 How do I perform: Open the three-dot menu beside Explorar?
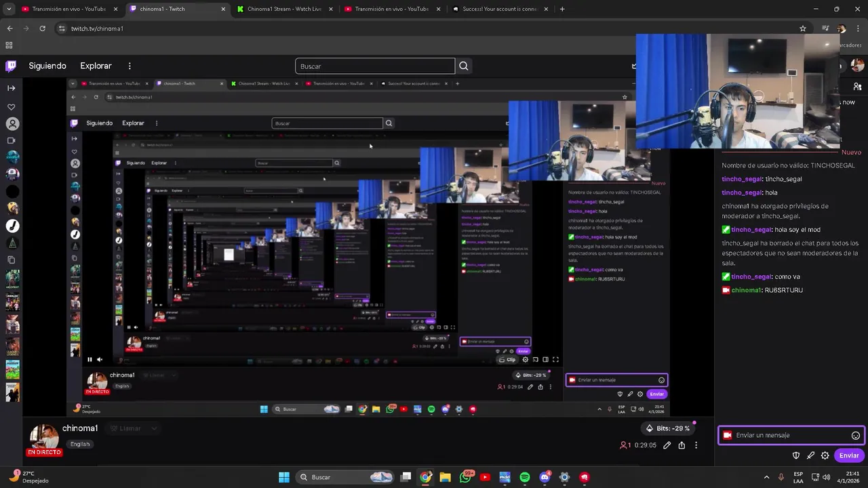pos(130,66)
